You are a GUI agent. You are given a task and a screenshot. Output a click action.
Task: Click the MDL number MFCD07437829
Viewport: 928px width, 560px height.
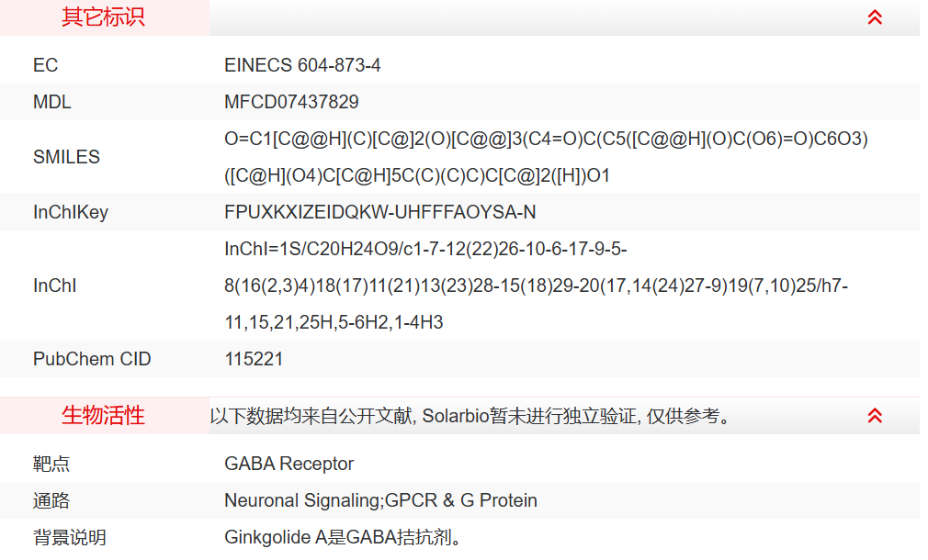pyautogui.click(x=291, y=102)
